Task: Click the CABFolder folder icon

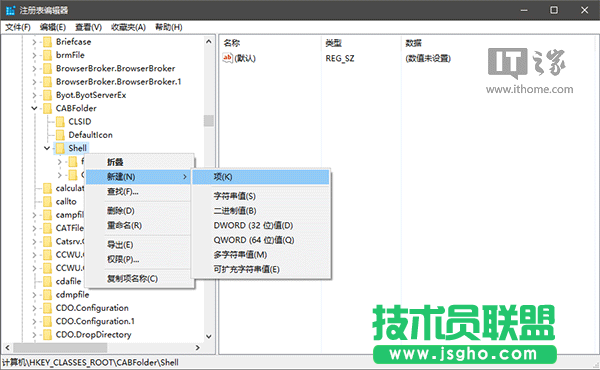Action: coord(47,109)
